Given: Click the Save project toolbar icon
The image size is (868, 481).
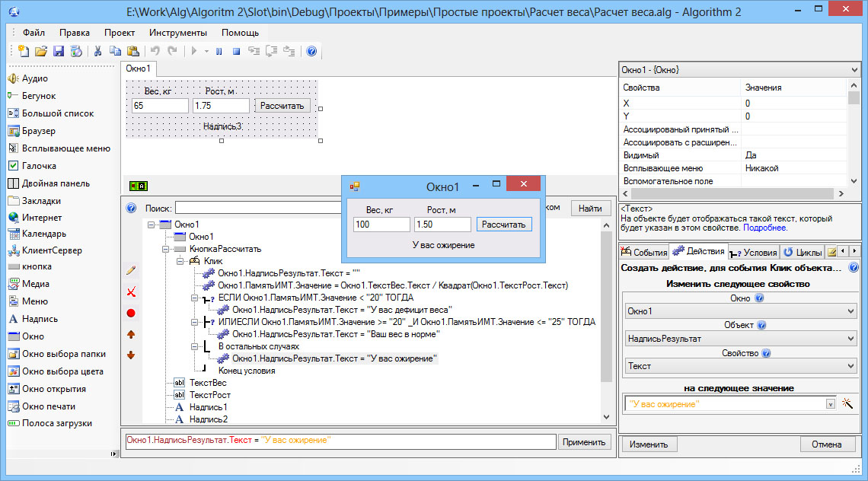Looking at the screenshot, I should click(x=59, y=52).
